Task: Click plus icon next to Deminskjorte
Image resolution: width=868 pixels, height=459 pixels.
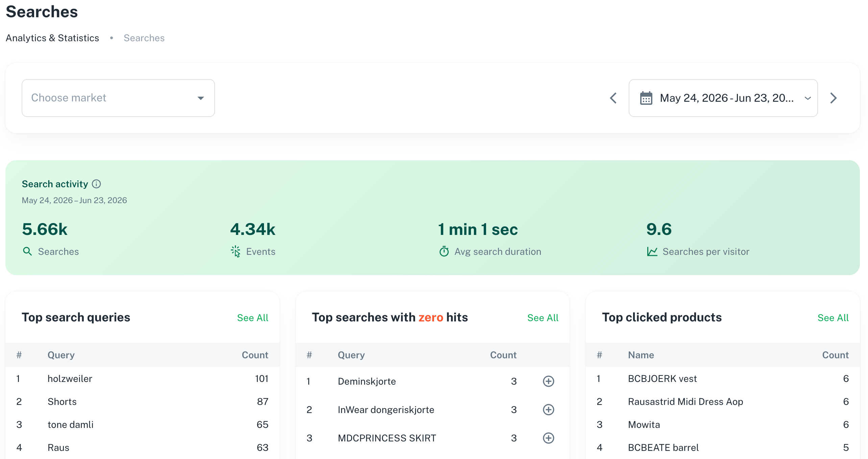Action: coord(548,381)
